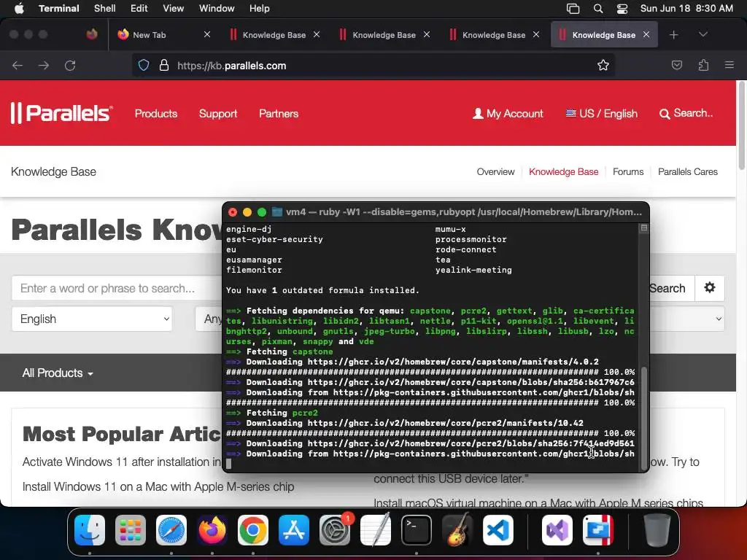Open the Firefox hamburger menu
Viewport: 747px width, 560px height.
[x=729, y=65]
